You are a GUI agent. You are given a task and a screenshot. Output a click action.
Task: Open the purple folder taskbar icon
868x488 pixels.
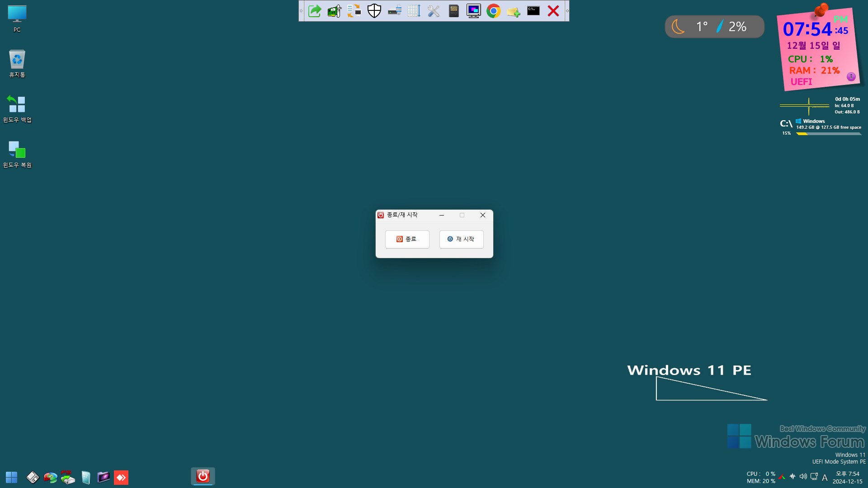click(103, 477)
